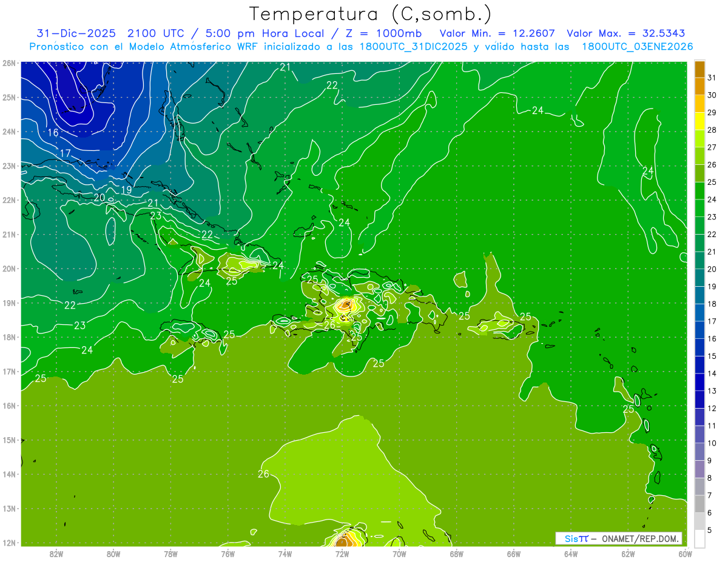Click the '78W' longitude label
728x562 pixels.
[170, 554]
